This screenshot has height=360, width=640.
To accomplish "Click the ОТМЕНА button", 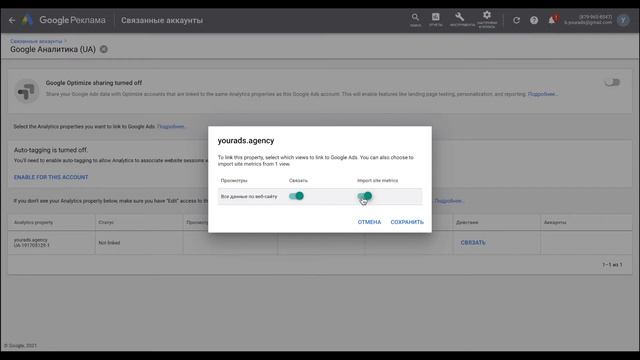I will click(x=369, y=222).
